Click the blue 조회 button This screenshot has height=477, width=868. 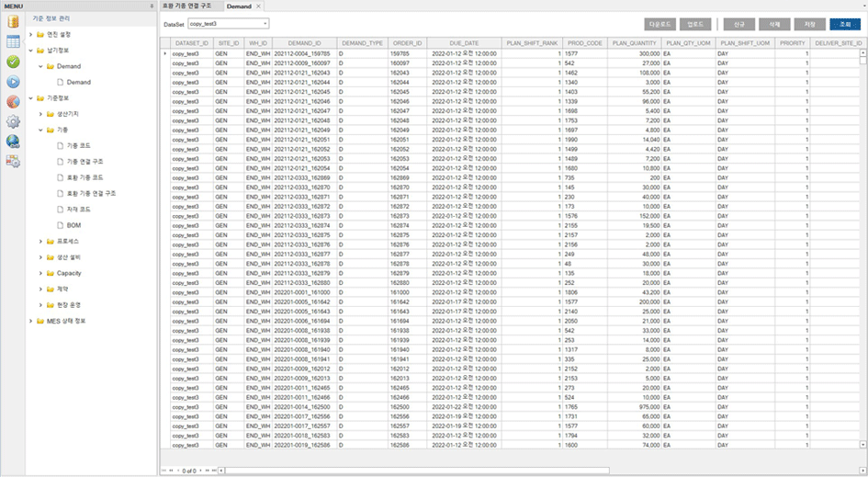tap(845, 24)
